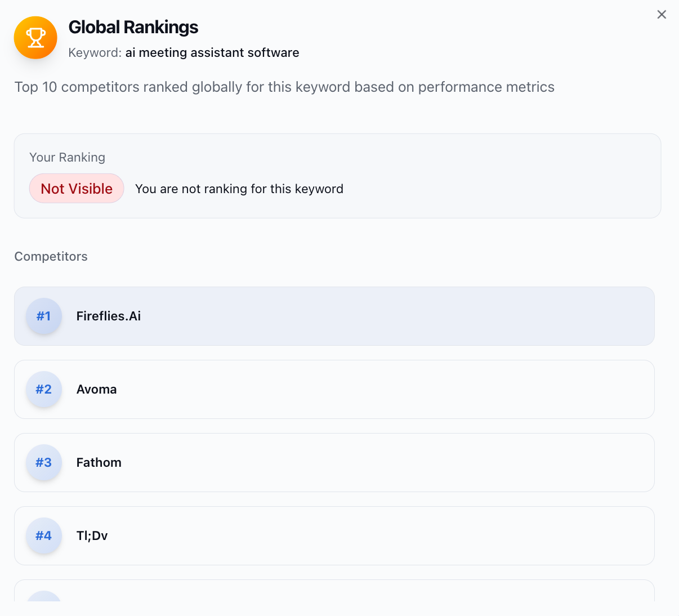Click the partially visible fifth rank badge
Image resolution: width=679 pixels, height=616 pixels.
pyautogui.click(x=44, y=597)
